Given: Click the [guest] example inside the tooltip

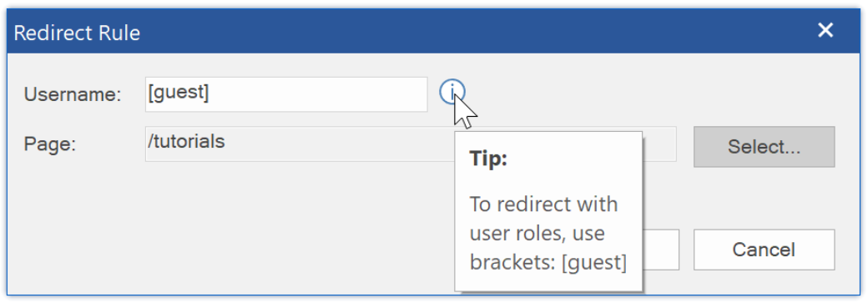Looking at the screenshot, I should coord(594,263).
